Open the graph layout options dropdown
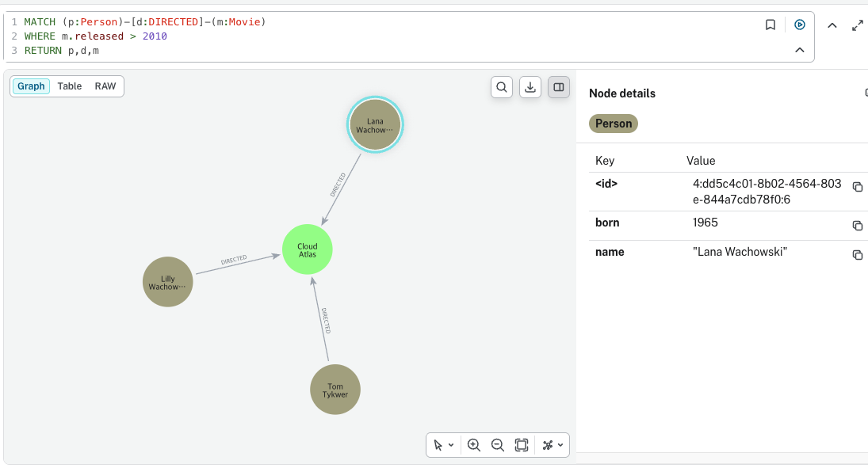The height and width of the screenshot is (468, 868). 553,445
